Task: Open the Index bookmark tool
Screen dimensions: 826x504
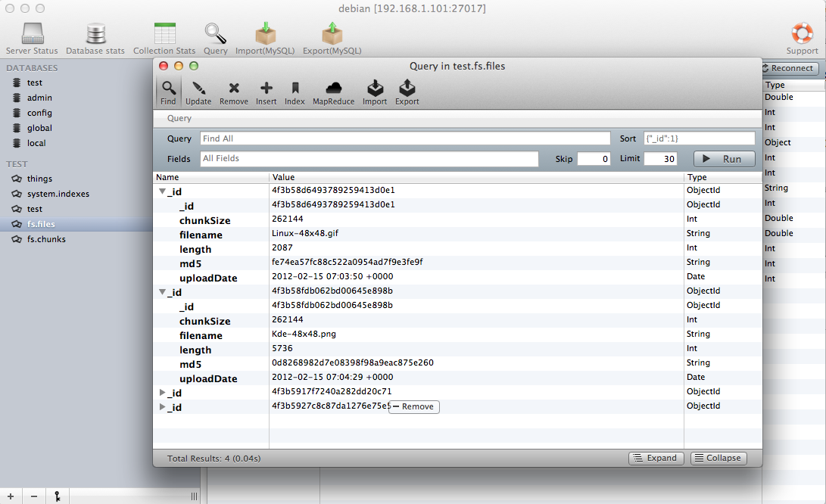Action: 295,89
